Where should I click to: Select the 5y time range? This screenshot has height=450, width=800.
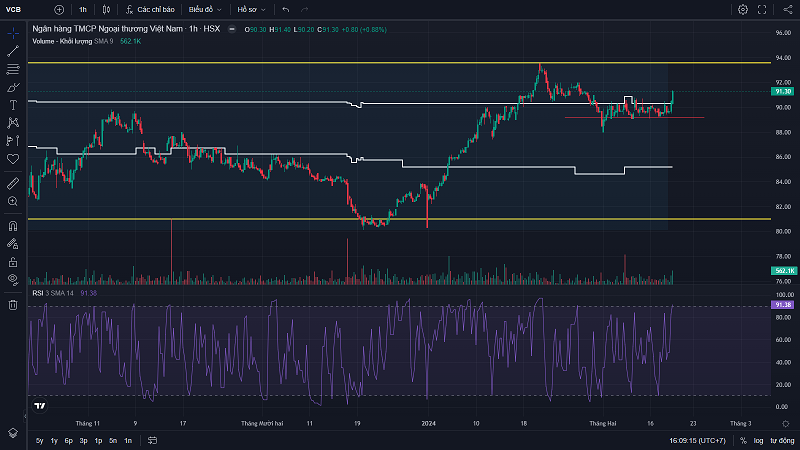39,440
